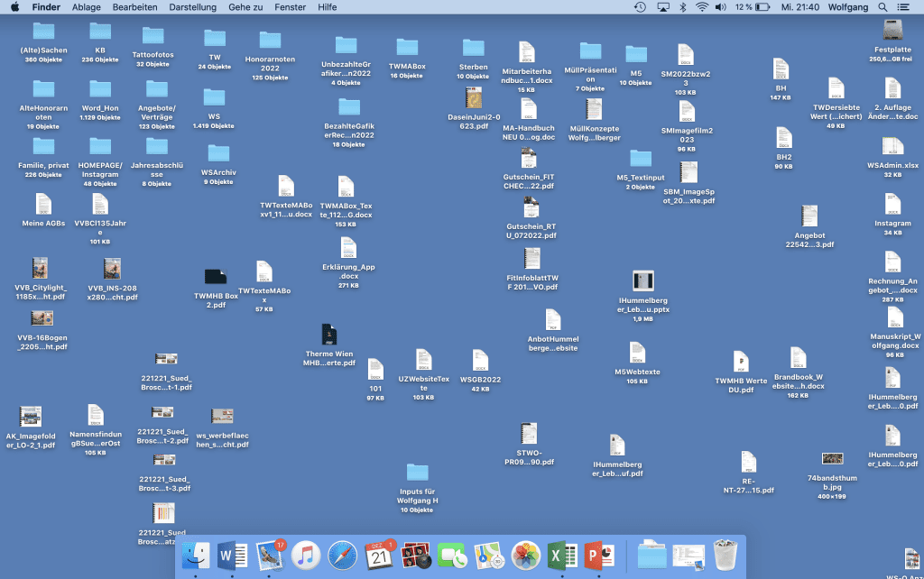924x579 pixels.
Task: Open Microsoft Word from the Dock
Action: pyautogui.click(x=233, y=555)
